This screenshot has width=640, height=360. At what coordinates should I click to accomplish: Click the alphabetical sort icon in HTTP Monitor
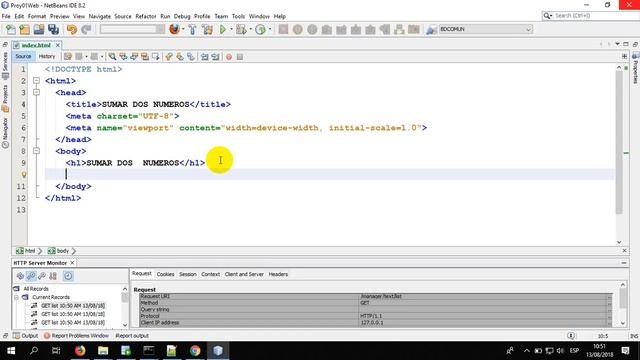pyautogui.click(x=53, y=276)
